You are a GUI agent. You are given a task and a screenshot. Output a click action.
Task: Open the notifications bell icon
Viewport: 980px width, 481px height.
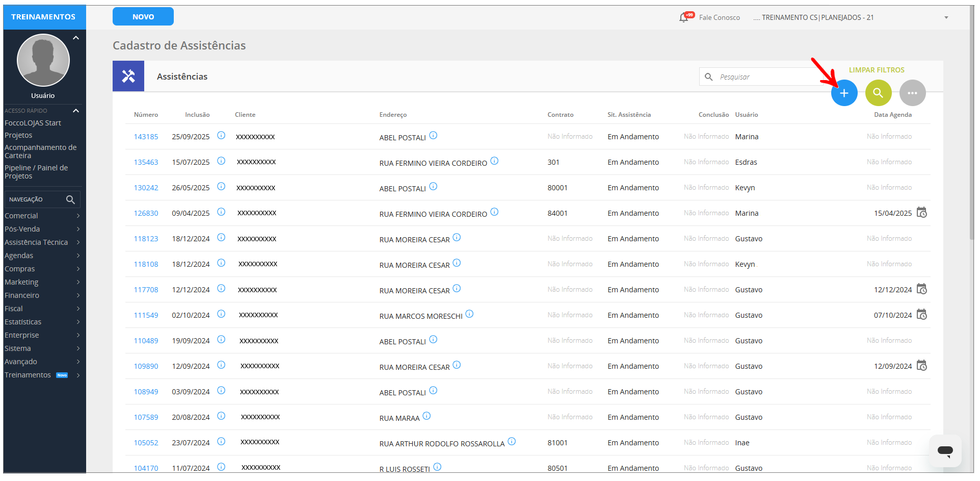[x=684, y=18]
